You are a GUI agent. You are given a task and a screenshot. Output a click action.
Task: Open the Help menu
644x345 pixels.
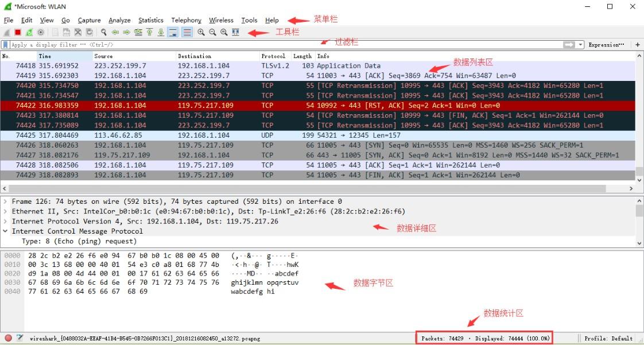click(272, 20)
